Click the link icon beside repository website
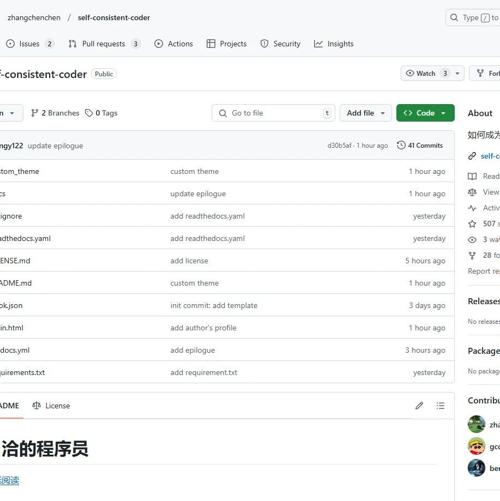Viewport: 500px width, 501px height. [x=472, y=156]
